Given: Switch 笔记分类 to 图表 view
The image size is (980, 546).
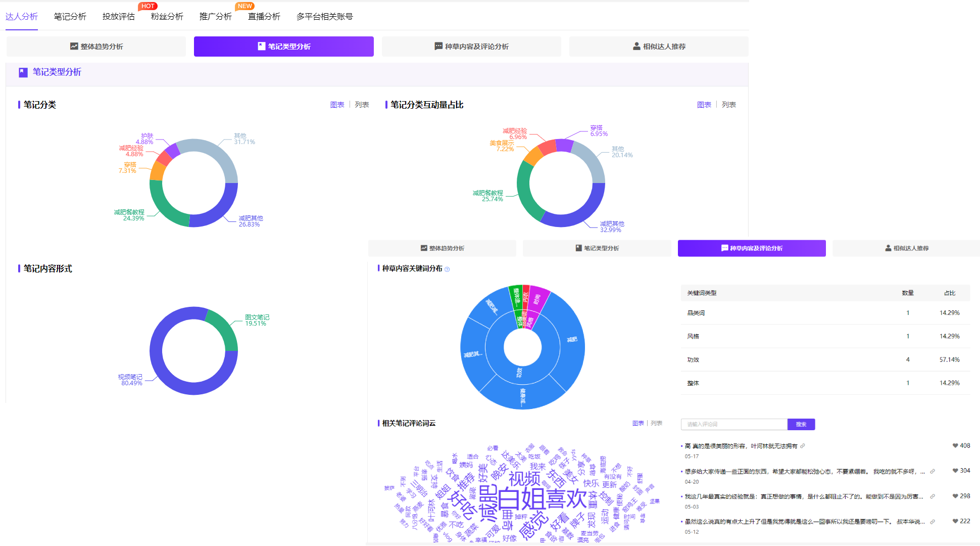Looking at the screenshot, I should point(337,105).
